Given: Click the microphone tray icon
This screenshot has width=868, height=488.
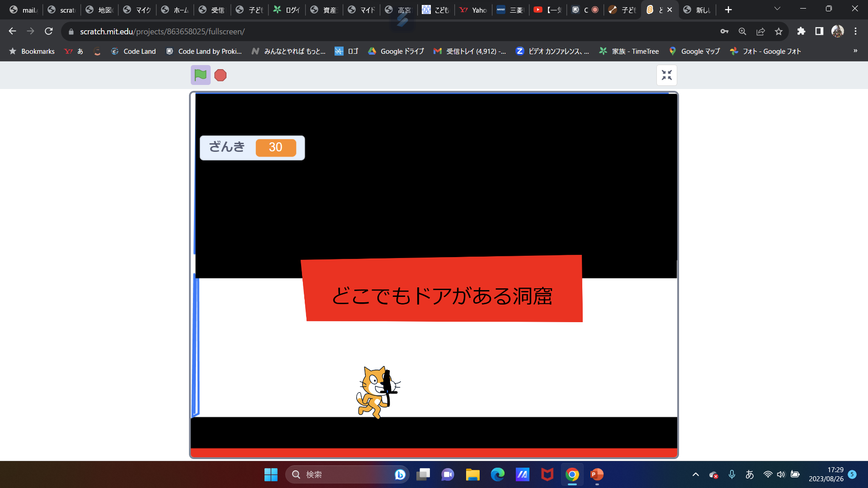Looking at the screenshot, I should coord(731,474).
